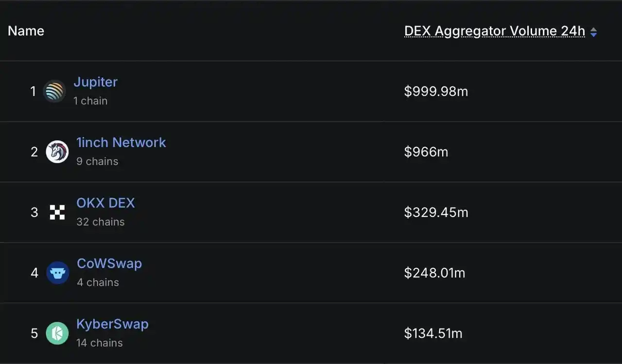Click the 1inch Network unicorn icon
622x364 pixels.
(x=57, y=152)
